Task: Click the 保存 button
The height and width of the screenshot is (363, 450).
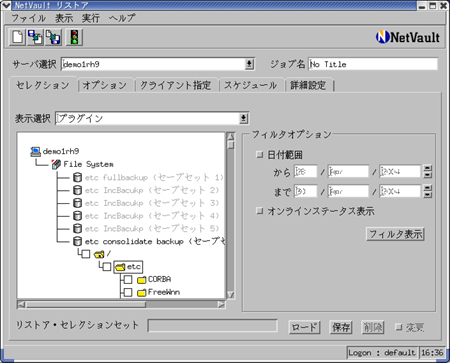Action: click(x=341, y=327)
